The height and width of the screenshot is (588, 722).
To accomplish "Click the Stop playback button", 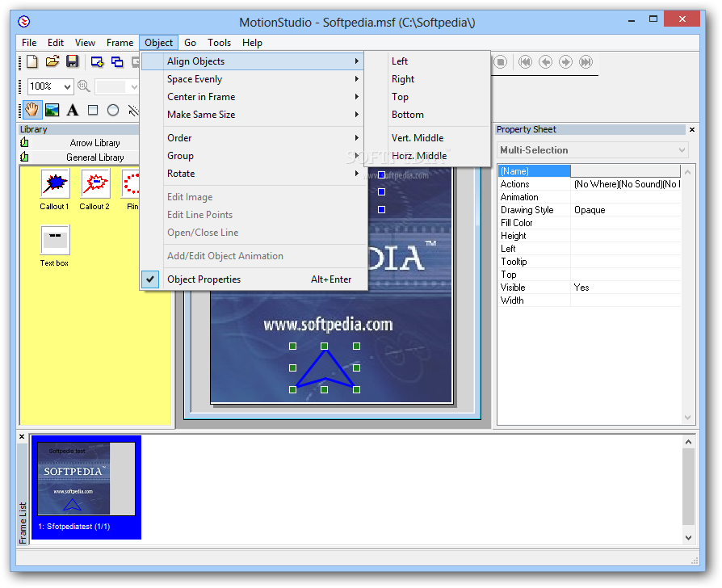I will tap(500, 61).
